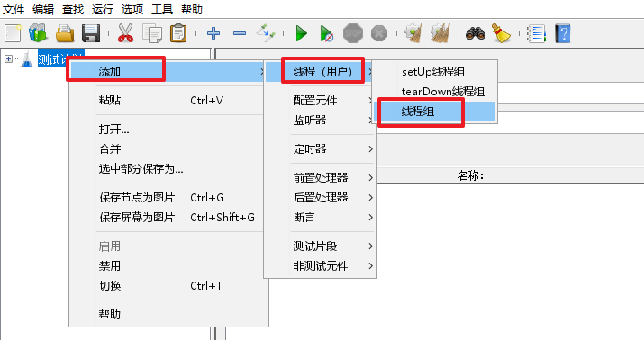Open the 帮助 menu in menu bar
The image size is (644, 340).
tap(191, 9)
